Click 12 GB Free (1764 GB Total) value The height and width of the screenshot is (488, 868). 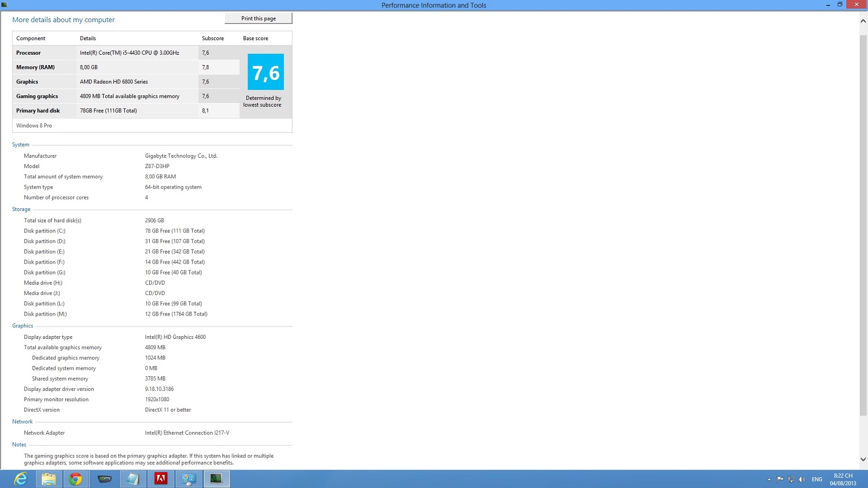coord(176,314)
